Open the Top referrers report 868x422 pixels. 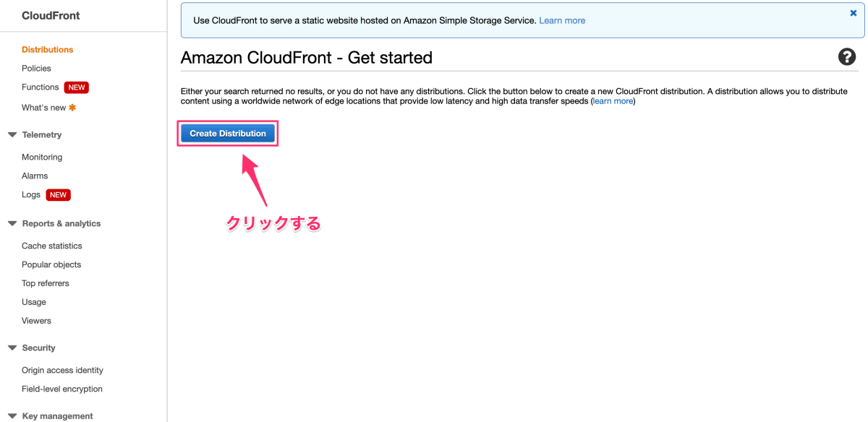pyautogui.click(x=46, y=283)
